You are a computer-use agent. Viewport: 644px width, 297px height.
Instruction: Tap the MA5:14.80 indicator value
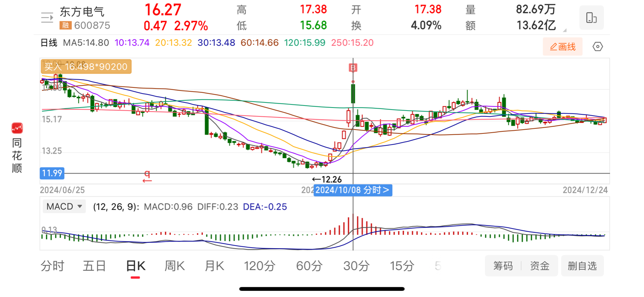click(86, 43)
